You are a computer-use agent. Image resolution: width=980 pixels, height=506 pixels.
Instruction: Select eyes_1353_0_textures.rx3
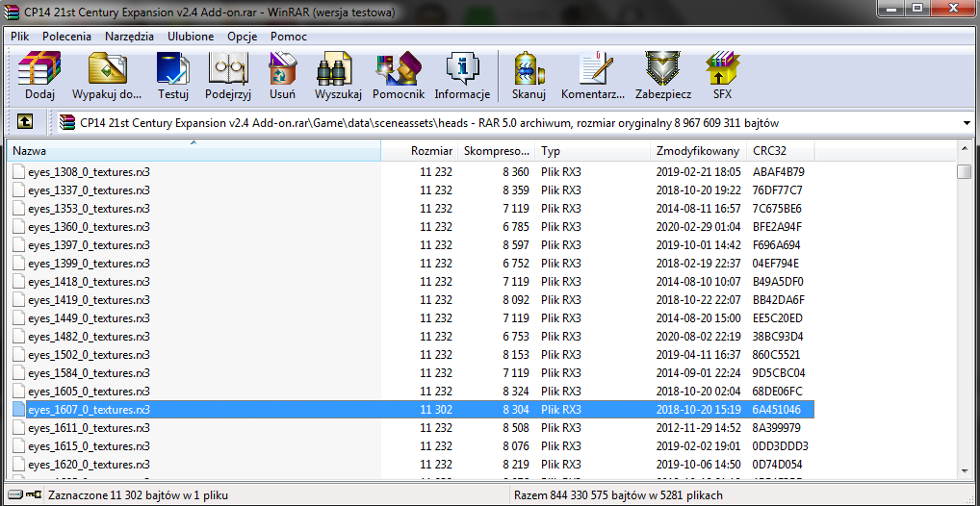[89, 209]
